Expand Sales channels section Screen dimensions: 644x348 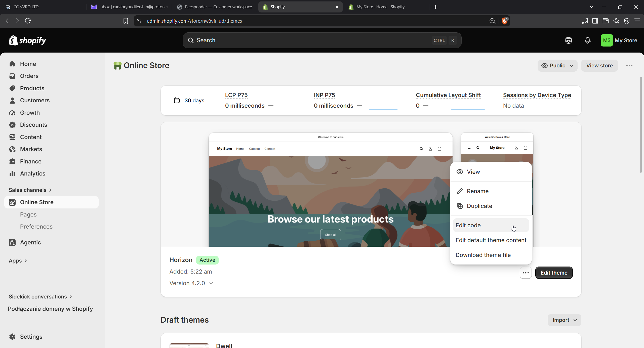(x=30, y=190)
